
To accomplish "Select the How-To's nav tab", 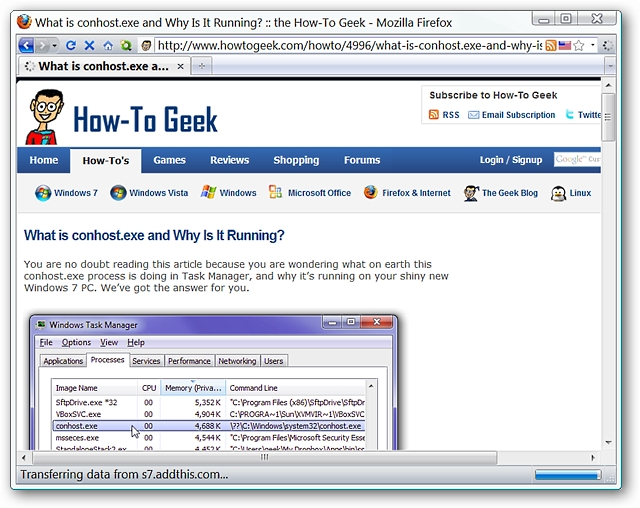I will click(106, 161).
